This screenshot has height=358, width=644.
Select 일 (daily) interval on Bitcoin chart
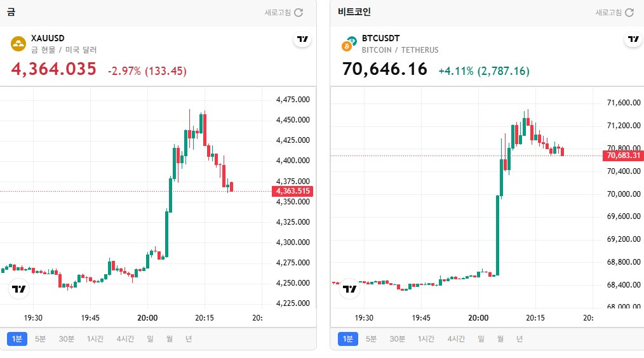[481, 339]
